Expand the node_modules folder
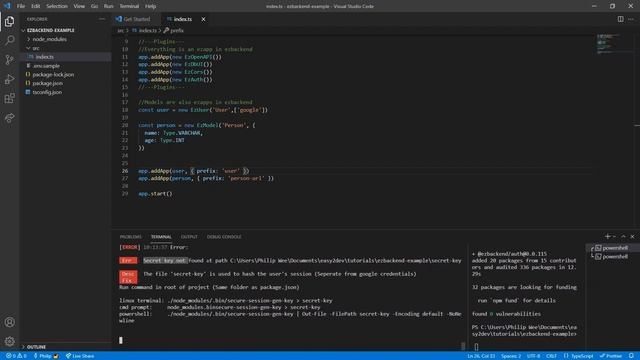Viewport: 640px width, 360px height. point(49,39)
